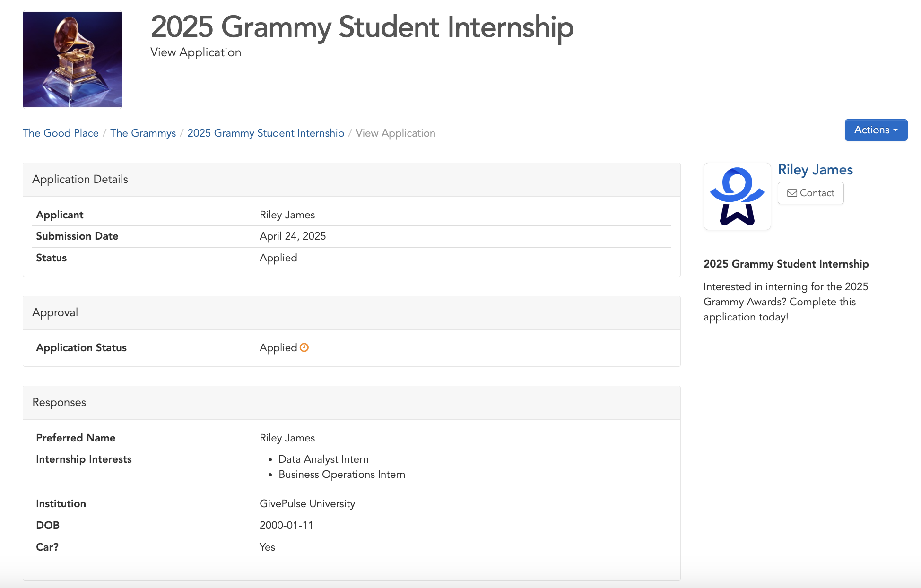Open The Good Place breadcrumb link
Image resolution: width=921 pixels, height=588 pixels.
coord(61,133)
